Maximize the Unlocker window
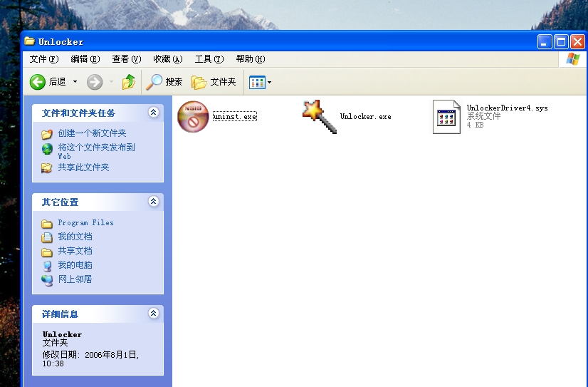 click(x=561, y=41)
